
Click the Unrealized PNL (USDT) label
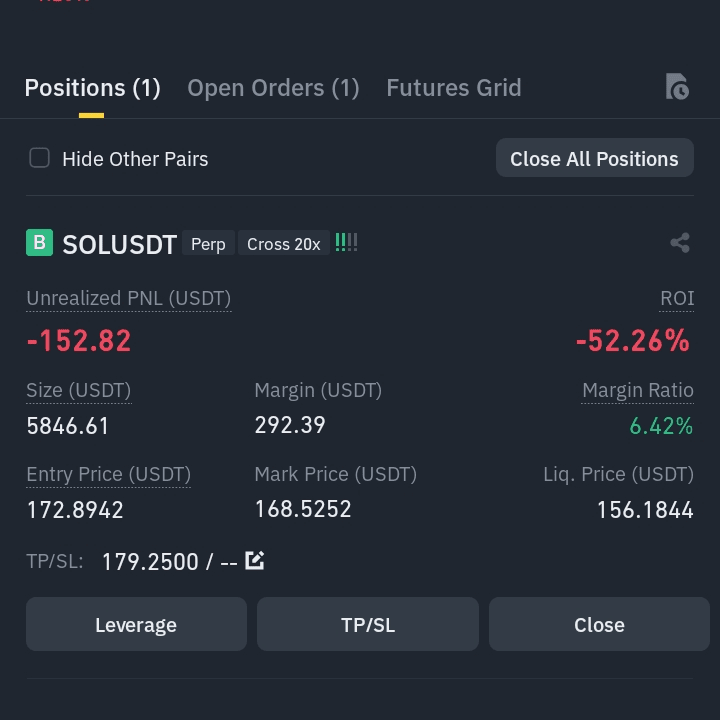pyautogui.click(x=129, y=298)
